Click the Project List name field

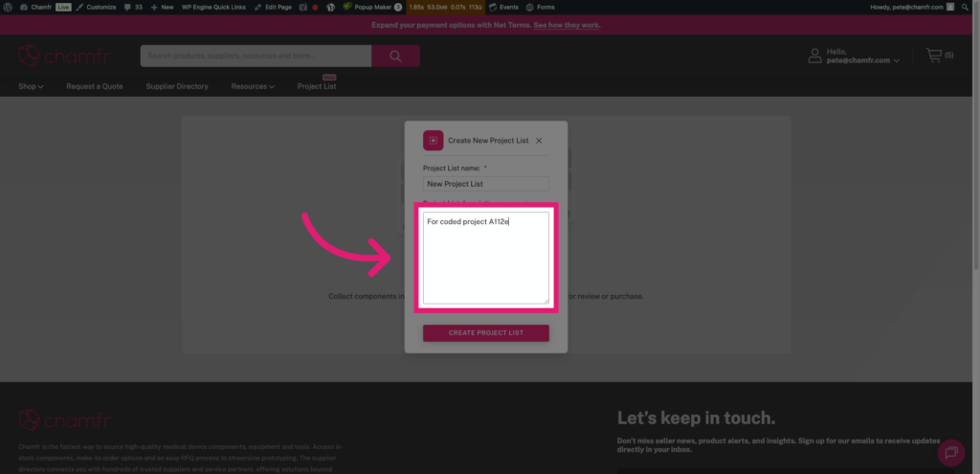[485, 184]
